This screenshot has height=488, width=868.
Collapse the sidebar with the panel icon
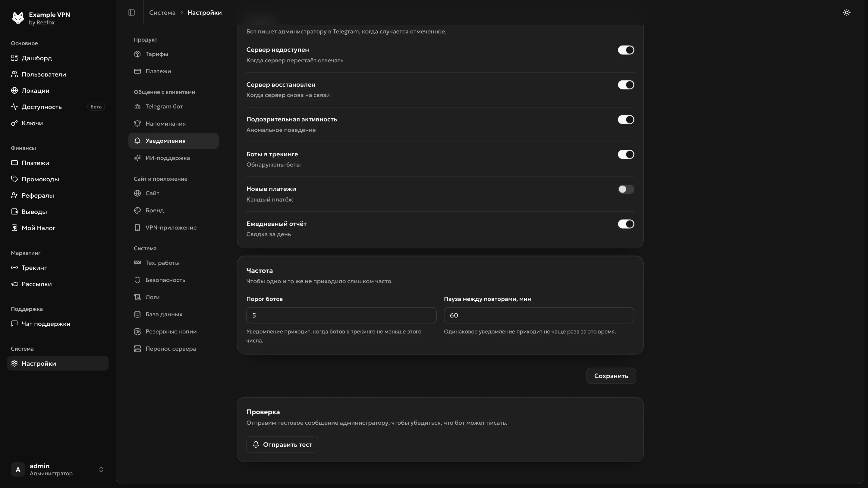131,12
